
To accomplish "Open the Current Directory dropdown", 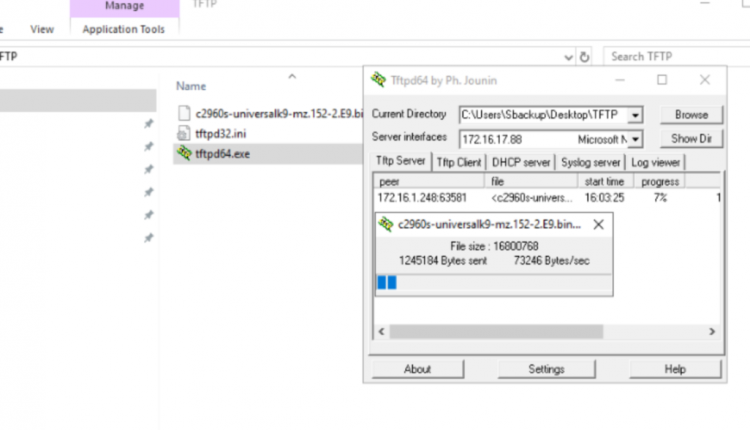I will click(x=635, y=115).
